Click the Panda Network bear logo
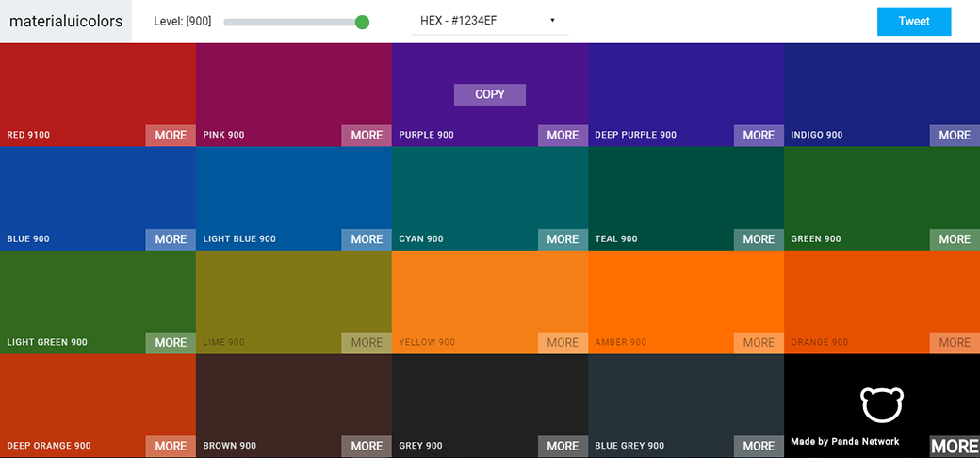The height and width of the screenshot is (458, 980). tap(882, 403)
